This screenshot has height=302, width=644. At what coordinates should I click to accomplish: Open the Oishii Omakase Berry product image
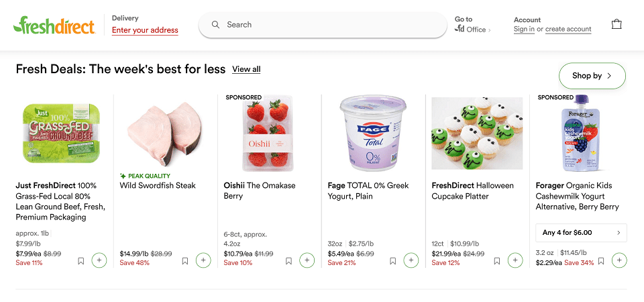(269, 133)
